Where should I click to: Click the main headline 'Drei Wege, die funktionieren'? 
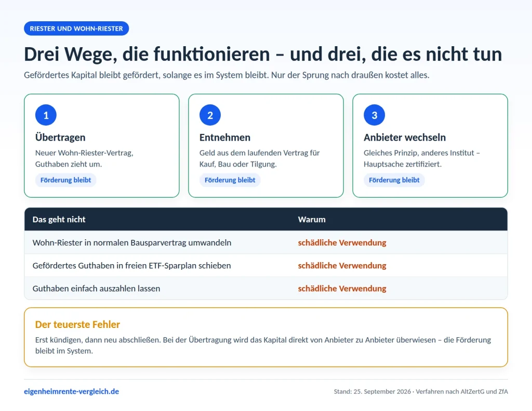[x=263, y=54]
